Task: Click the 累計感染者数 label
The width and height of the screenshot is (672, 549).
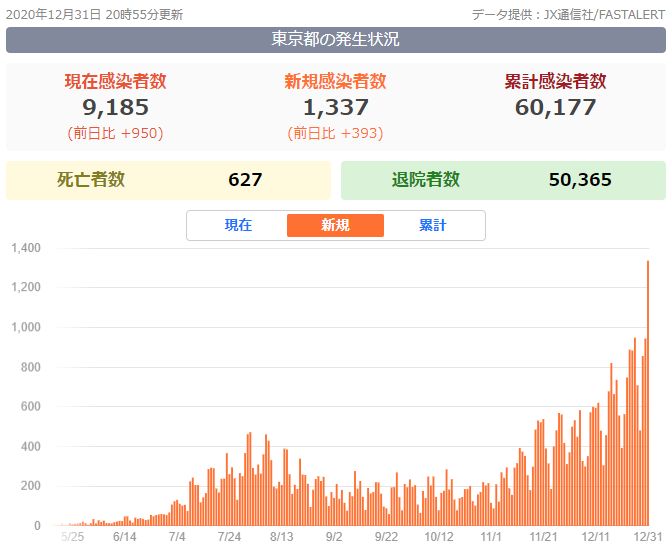Action: click(x=555, y=81)
